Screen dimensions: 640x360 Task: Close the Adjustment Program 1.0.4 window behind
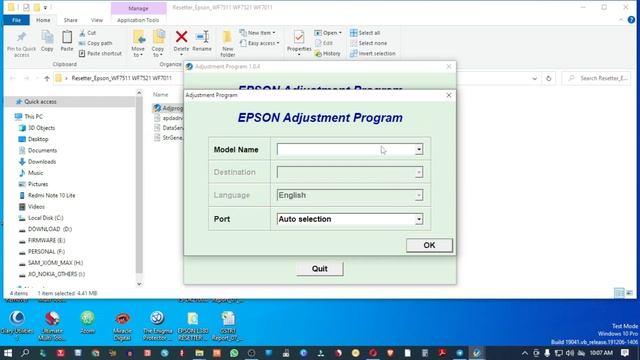pos(449,67)
